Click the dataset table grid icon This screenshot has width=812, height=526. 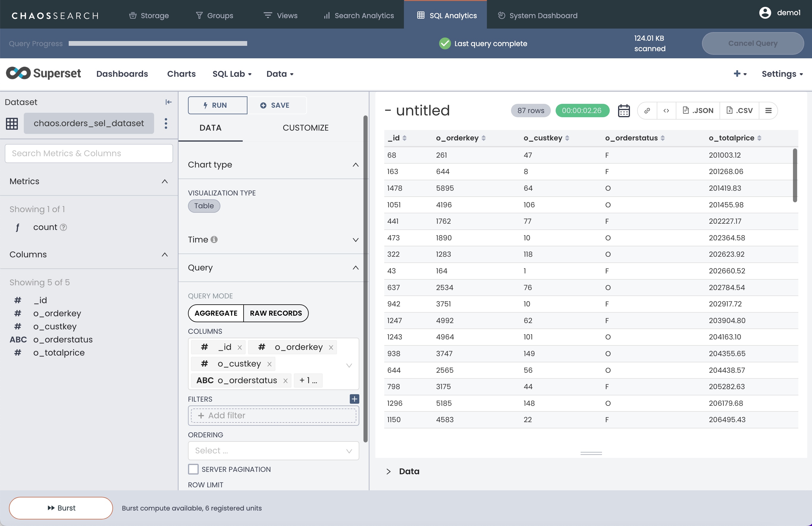pos(12,123)
